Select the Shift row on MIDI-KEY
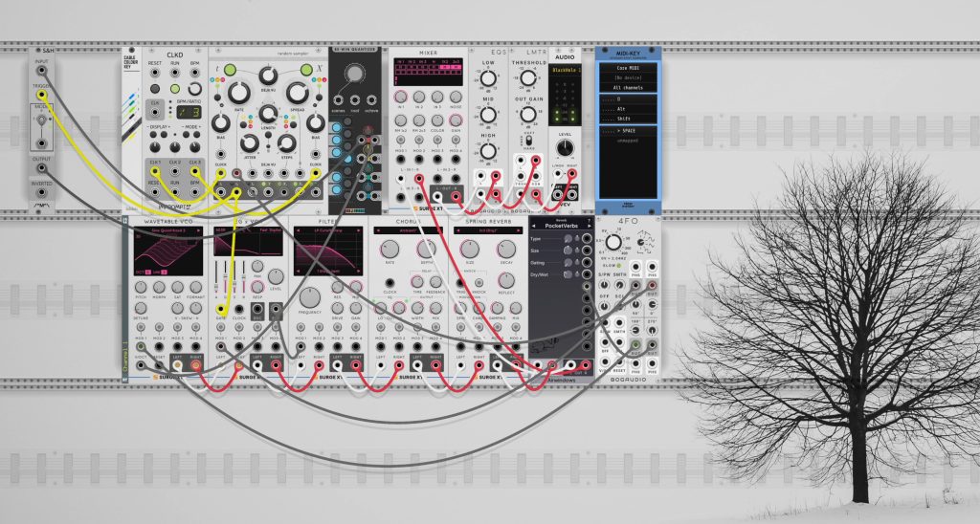This screenshot has height=524, width=980. click(x=628, y=119)
